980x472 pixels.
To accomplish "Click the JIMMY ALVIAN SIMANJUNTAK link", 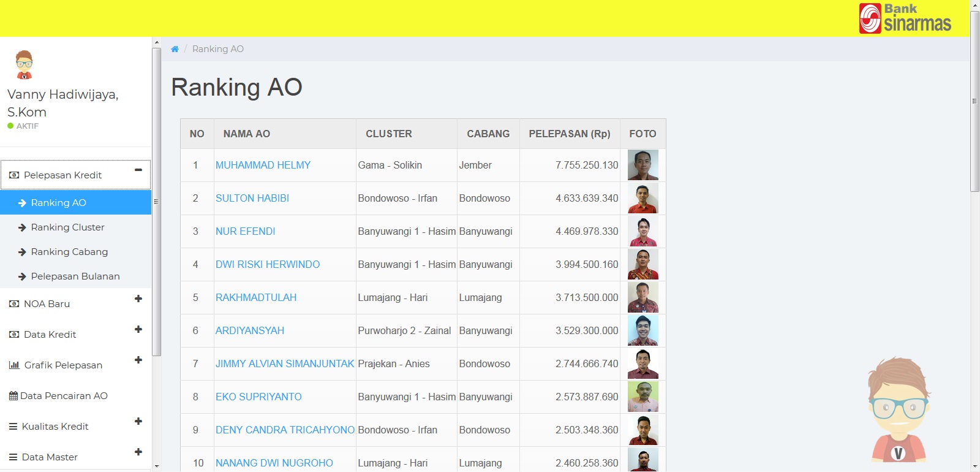I will click(285, 364).
